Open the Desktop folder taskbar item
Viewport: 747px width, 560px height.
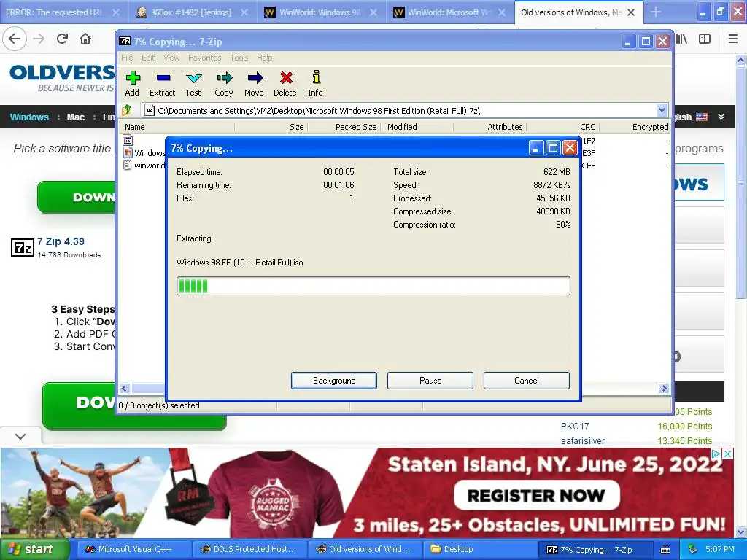(480, 549)
